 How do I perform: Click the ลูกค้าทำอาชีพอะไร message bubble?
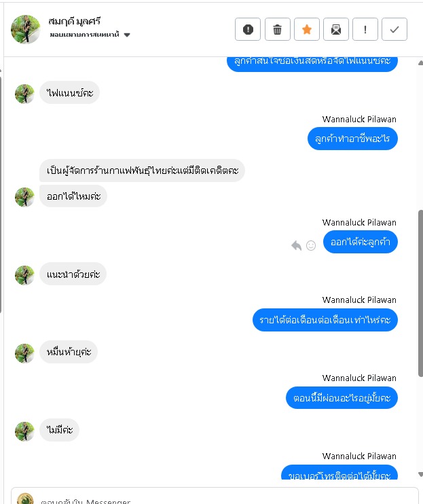(352, 139)
